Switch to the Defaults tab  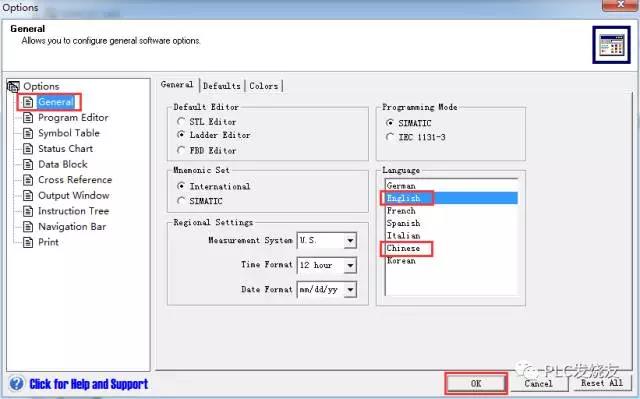[222, 86]
